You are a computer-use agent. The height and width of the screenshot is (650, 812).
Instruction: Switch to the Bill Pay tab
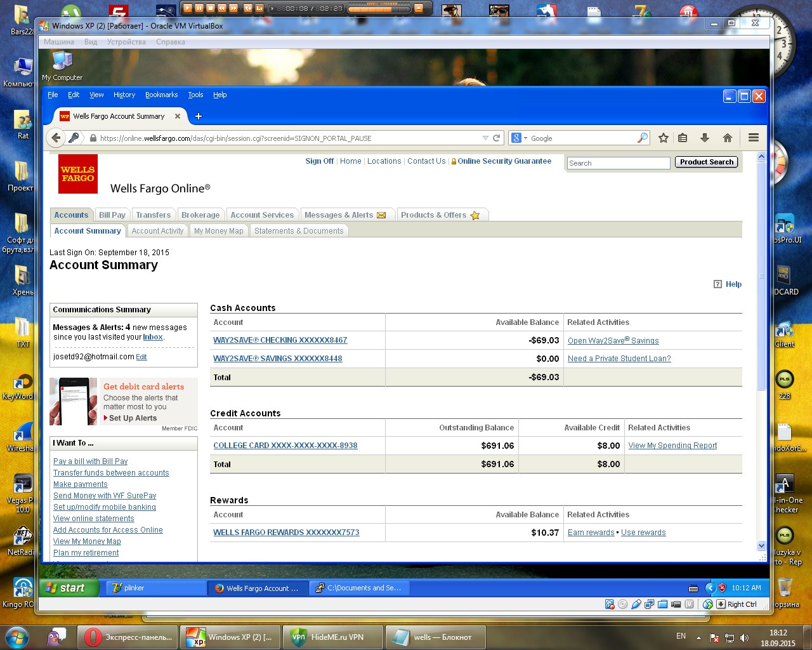coord(112,215)
